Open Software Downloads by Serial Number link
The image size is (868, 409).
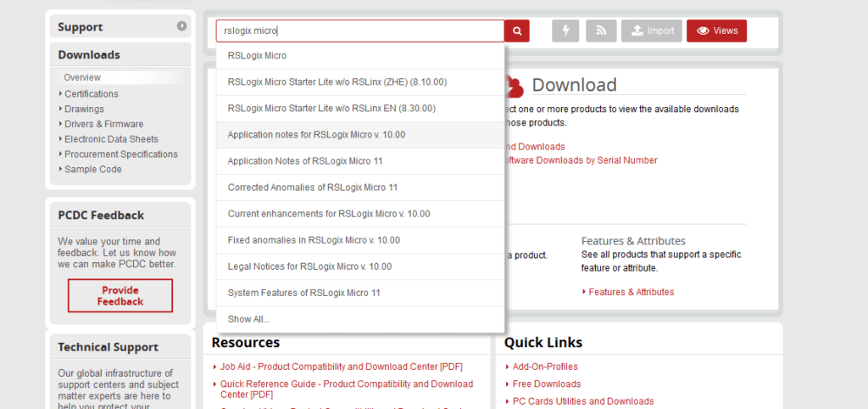tap(581, 160)
